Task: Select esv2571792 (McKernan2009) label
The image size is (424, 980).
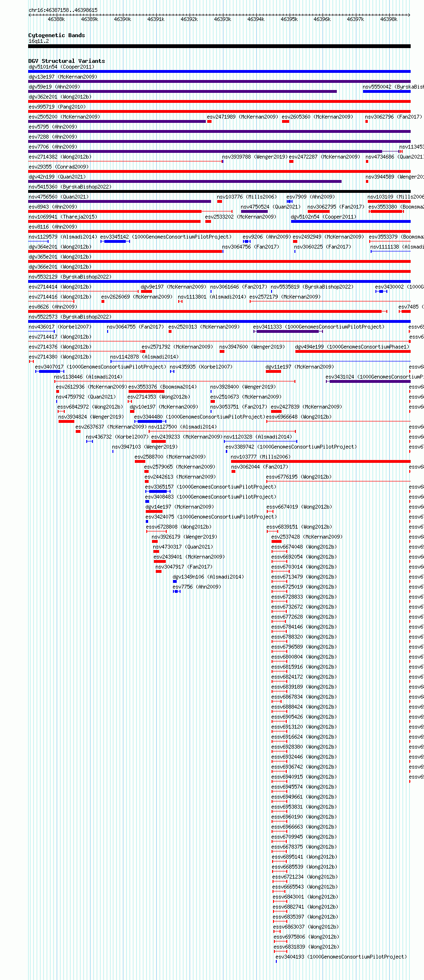Action: point(177,347)
